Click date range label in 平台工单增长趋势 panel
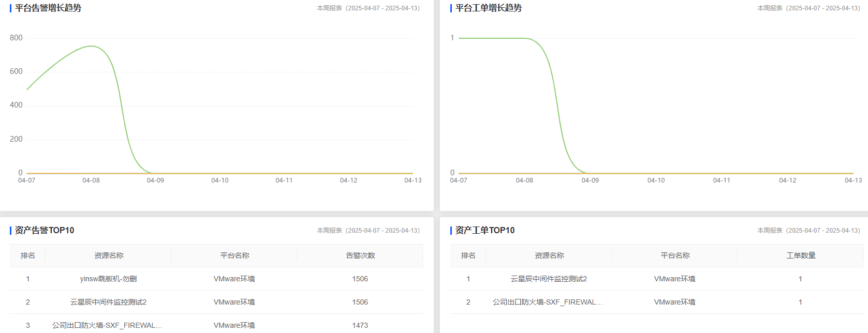Image resolution: width=868 pixels, height=333 pixels. (809, 8)
